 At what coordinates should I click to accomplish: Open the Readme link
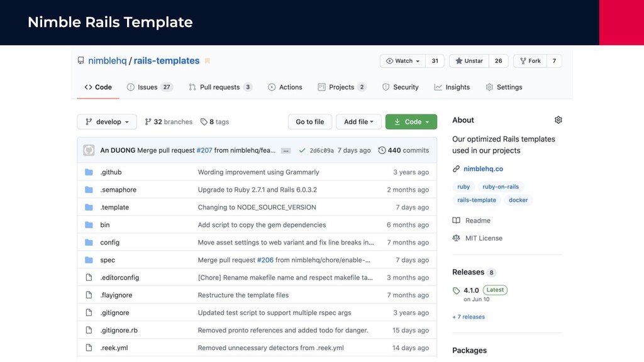[472, 221]
